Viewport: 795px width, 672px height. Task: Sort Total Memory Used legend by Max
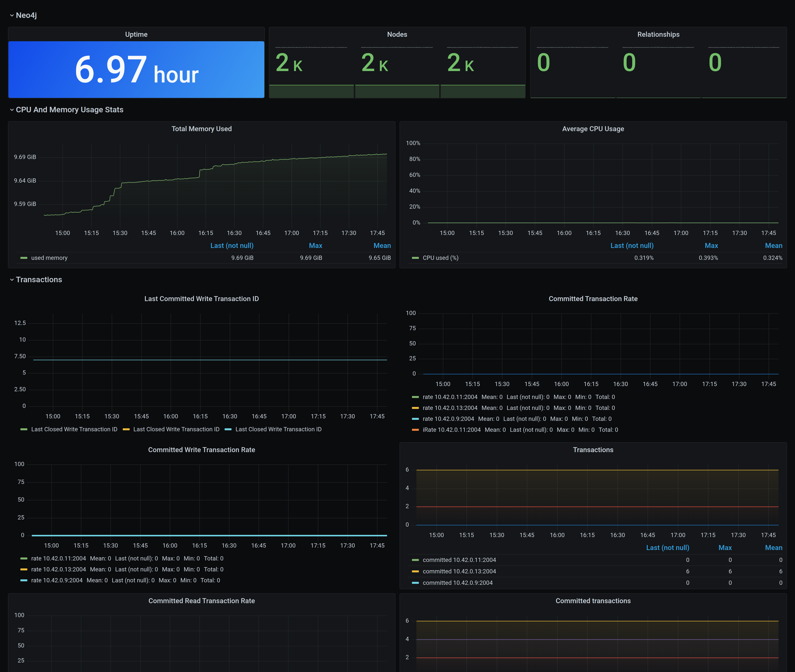click(316, 246)
